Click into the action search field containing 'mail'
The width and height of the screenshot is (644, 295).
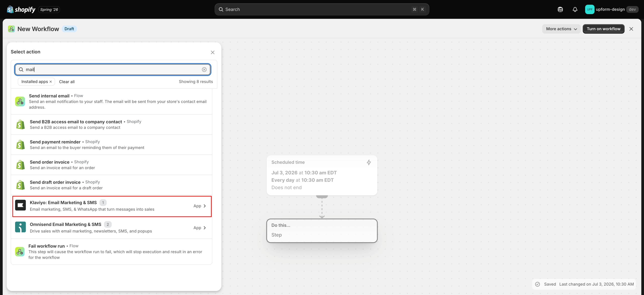point(113,70)
